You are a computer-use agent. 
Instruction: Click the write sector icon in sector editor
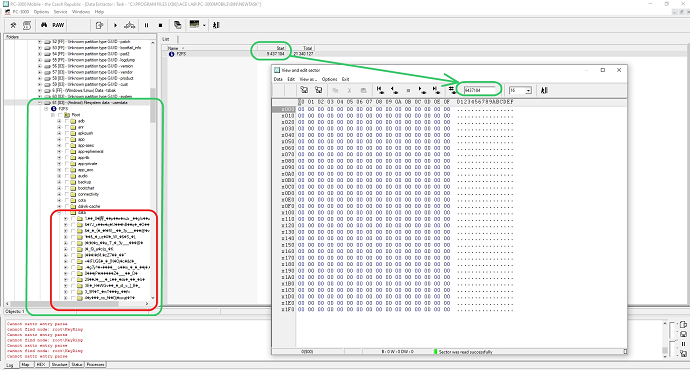click(319, 90)
